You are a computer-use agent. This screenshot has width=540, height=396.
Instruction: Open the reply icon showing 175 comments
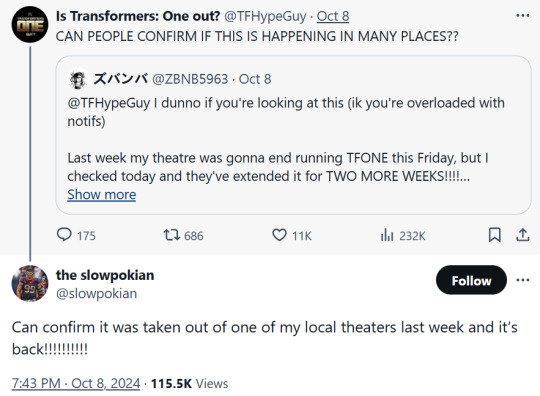[64, 235]
